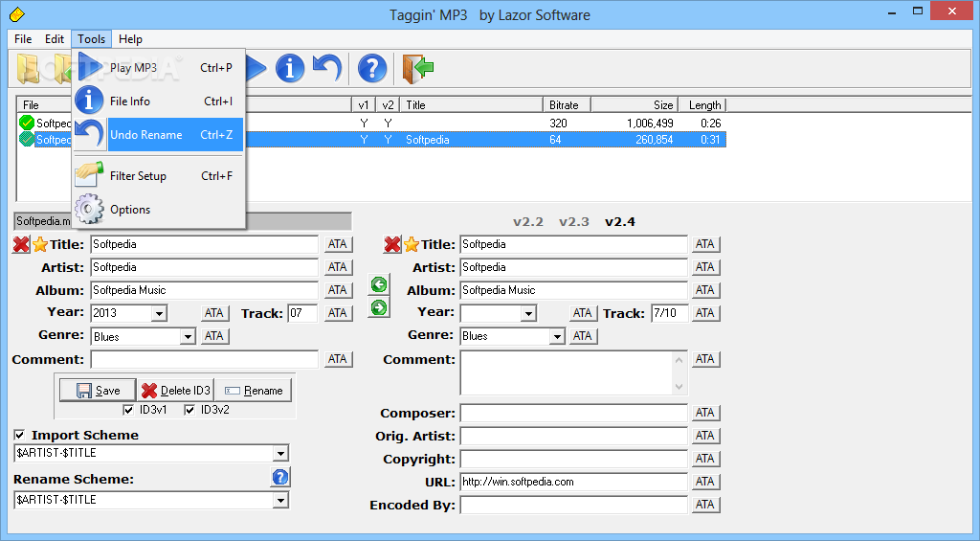The height and width of the screenshot is (541, 980).
Task: Toggle the Import Scheme checkbox
Action: coord(19,435)
